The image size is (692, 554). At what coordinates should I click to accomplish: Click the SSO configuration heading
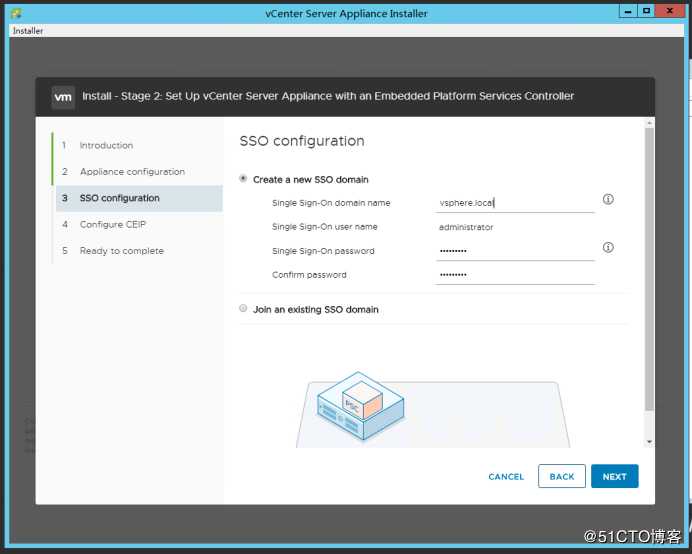(302, 141)
